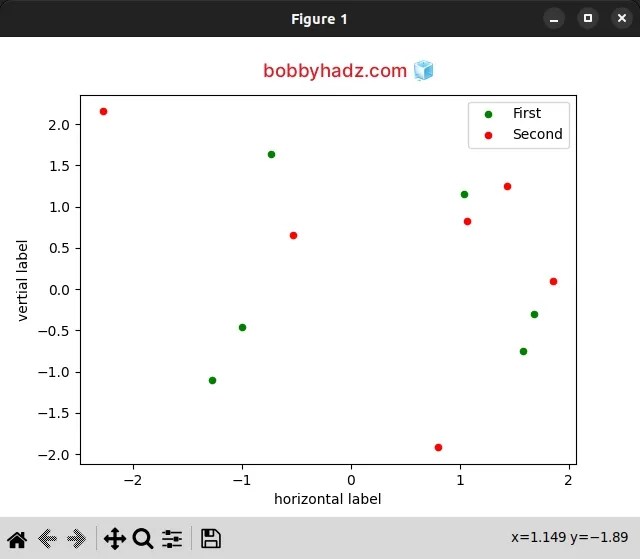Click the green point lowest near y −1.0
The image size is (640, 559).
tap(212, 380)
